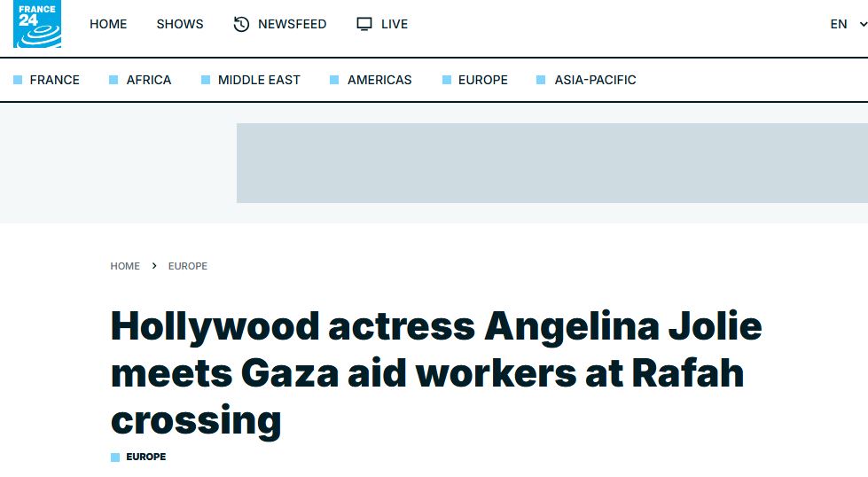Open the Shows menu item

(x=180, y=24)
